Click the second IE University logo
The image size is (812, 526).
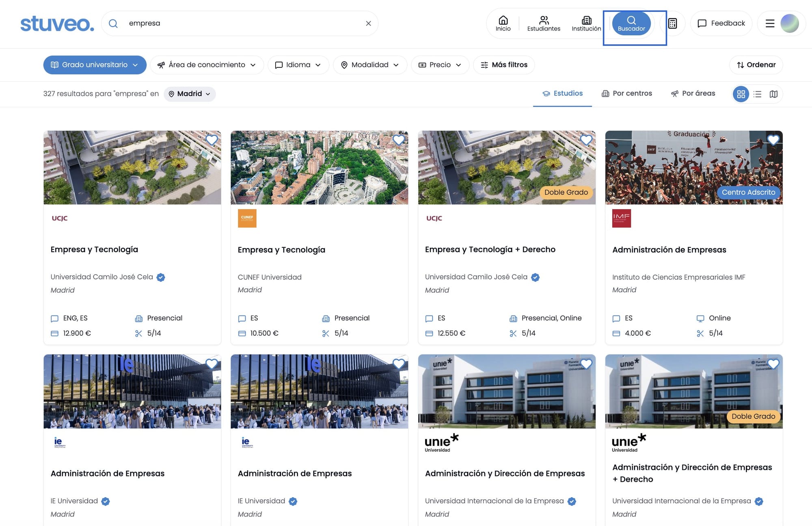(x=247, y=442)
